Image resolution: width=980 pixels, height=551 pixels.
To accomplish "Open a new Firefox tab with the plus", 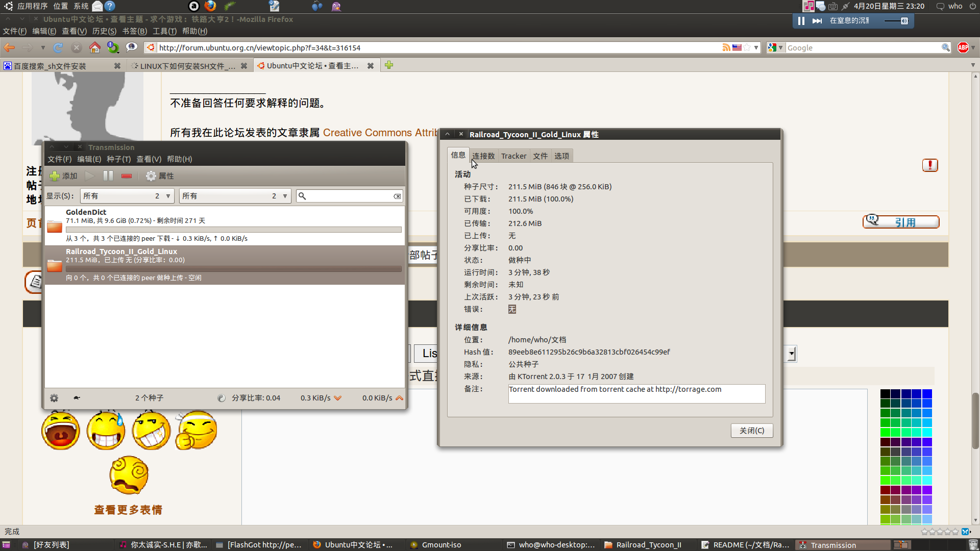I will point(389,65).
